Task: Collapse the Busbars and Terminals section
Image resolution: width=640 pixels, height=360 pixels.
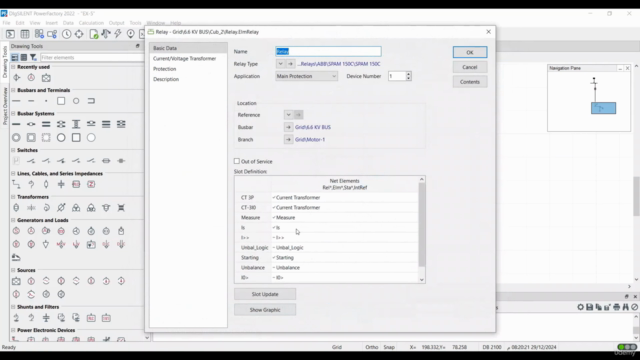Action: point(13,90)
